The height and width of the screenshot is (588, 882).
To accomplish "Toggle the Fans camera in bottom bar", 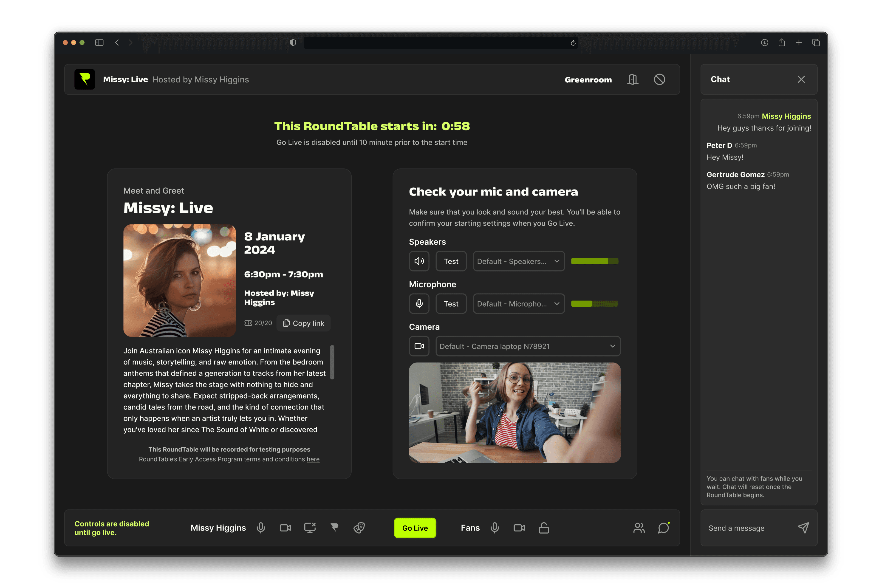I will [519, 528].
